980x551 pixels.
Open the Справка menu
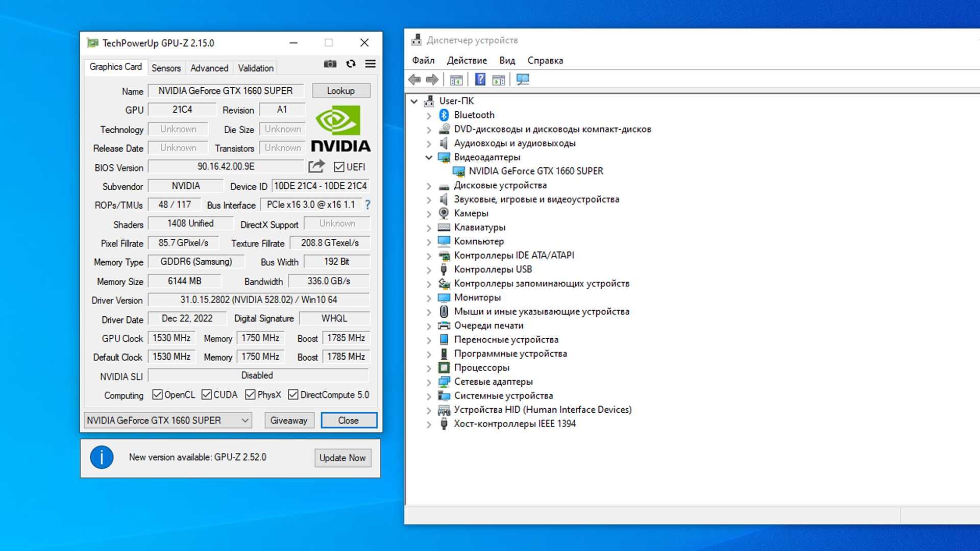(x=545, y=60)
